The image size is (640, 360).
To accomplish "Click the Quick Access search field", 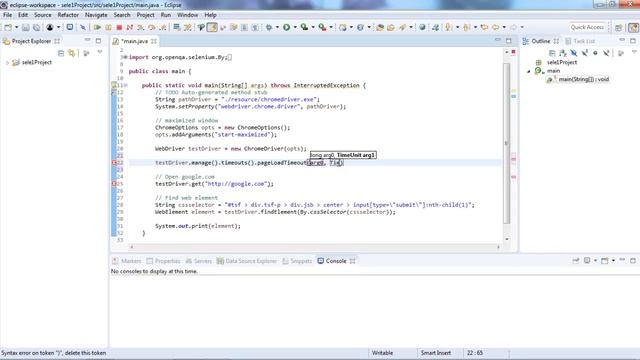I will [587, 27].
